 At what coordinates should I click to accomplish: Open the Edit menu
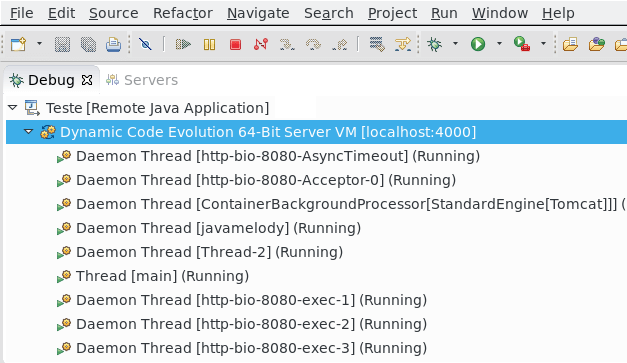[x=61, y=13]
